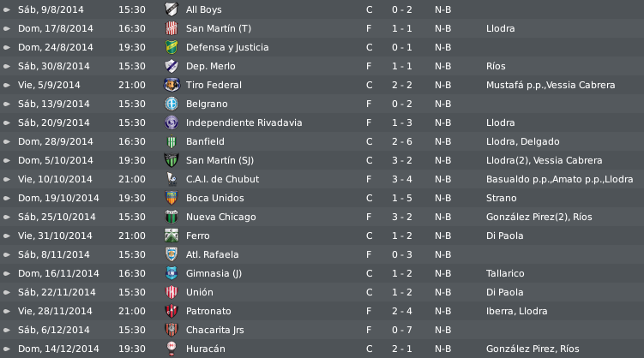Click the Ferro club crest
644x358 pixels.
[x=172, y=236]
